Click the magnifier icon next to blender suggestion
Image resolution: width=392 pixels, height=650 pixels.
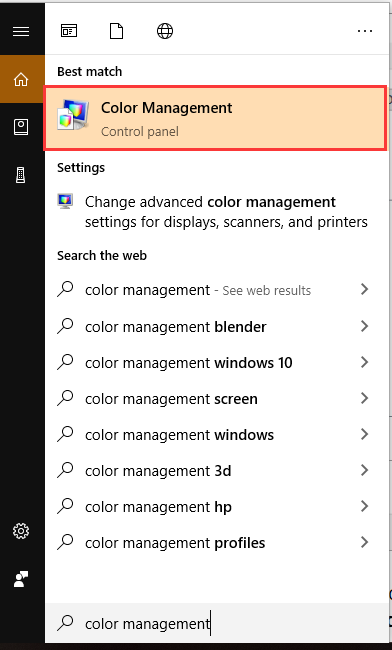65,326
